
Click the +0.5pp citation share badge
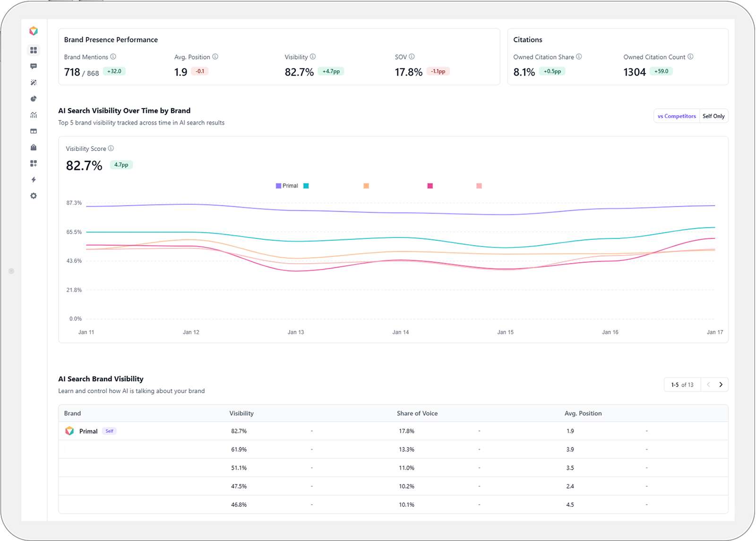552,71
